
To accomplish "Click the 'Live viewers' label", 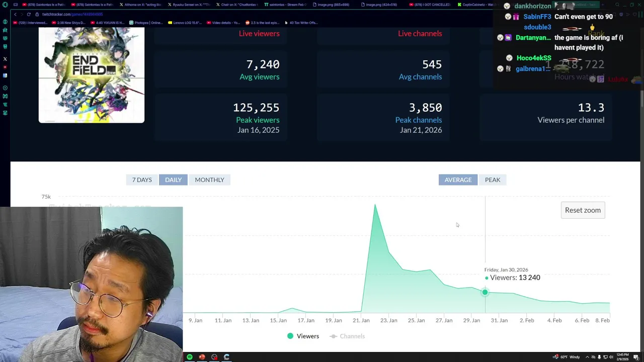I will pyautogui.click(x=259, y=33).
